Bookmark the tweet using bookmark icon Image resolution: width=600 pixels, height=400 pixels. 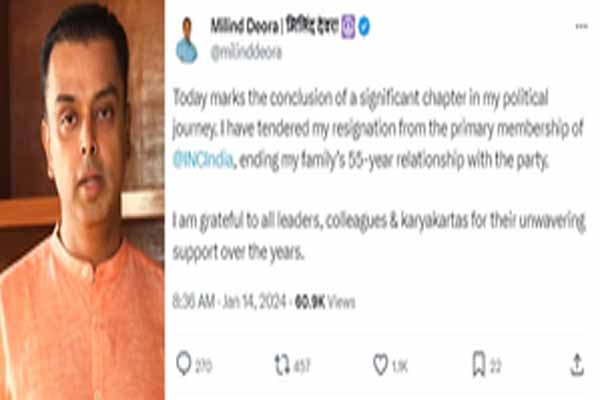[479, 364]
